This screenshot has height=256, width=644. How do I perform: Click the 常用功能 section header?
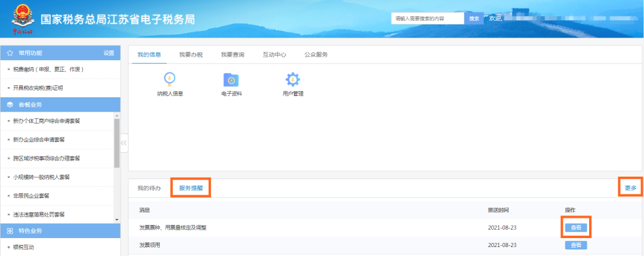point(60,53)
